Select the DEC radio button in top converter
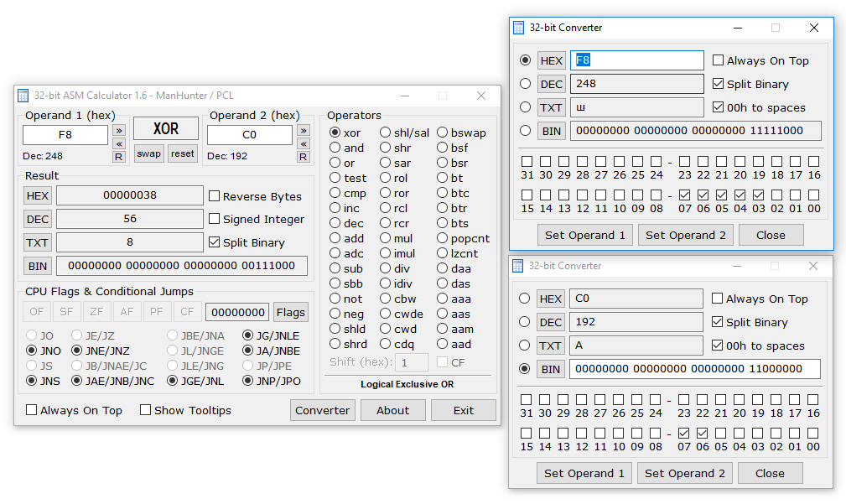 coord(526,84)
